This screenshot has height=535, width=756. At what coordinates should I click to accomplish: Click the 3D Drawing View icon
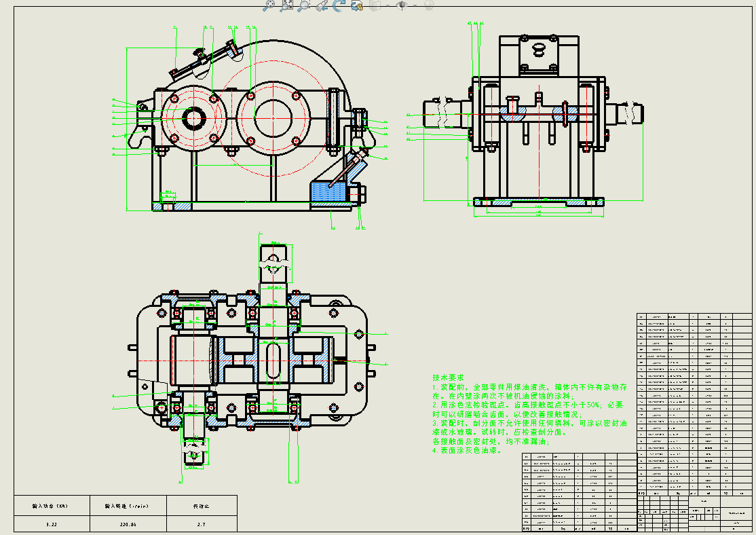pos(356,5)
